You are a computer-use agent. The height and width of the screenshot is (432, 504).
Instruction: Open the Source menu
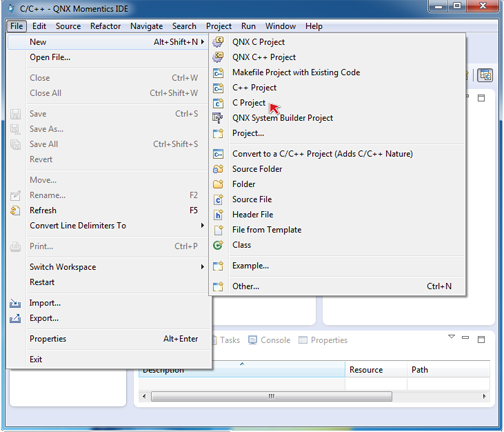68,26
